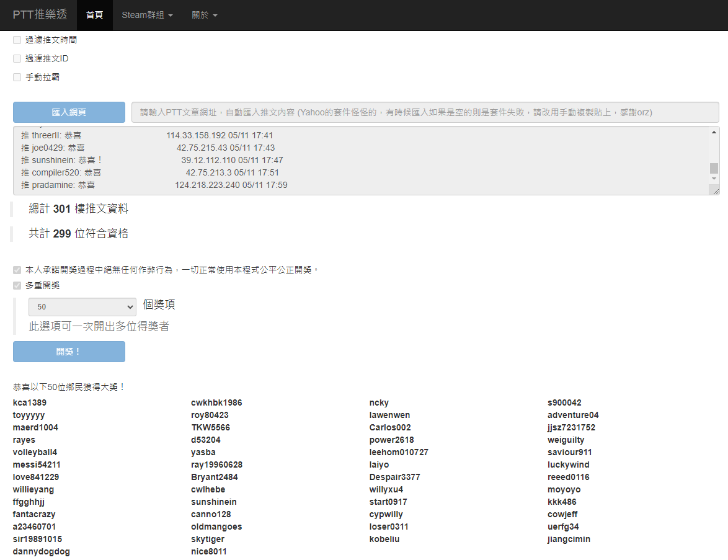Click the textarea scrollbar thumb

point(714,168)
